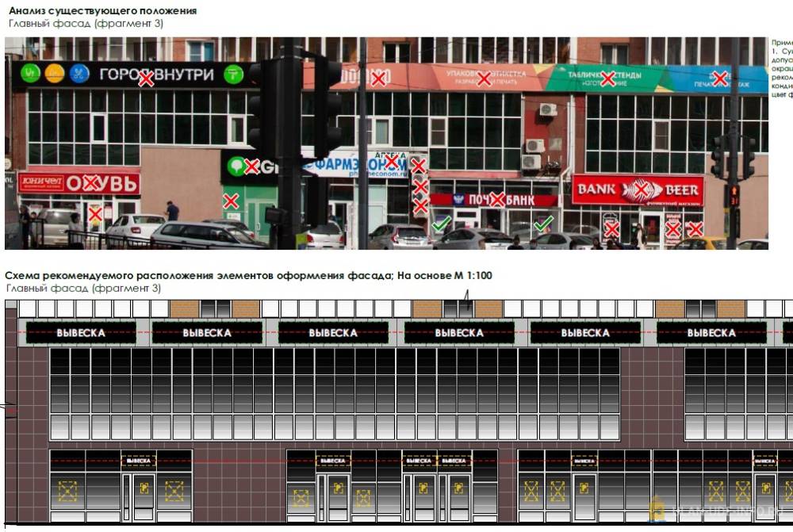Click the blue scissors circle icon
The image size is (793, 532).
pyautogui.click(x=79, y=74)
